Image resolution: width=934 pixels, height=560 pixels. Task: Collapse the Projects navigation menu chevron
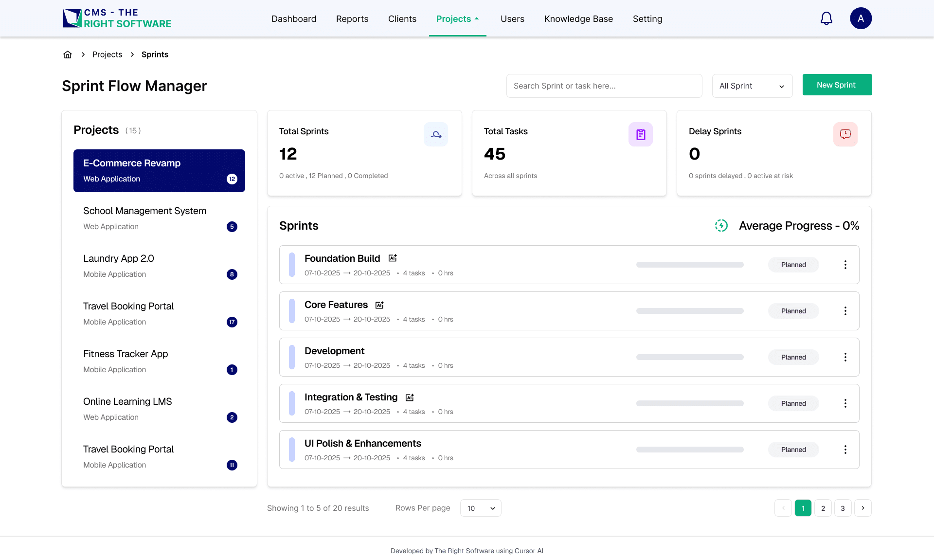tap(476, 18)
